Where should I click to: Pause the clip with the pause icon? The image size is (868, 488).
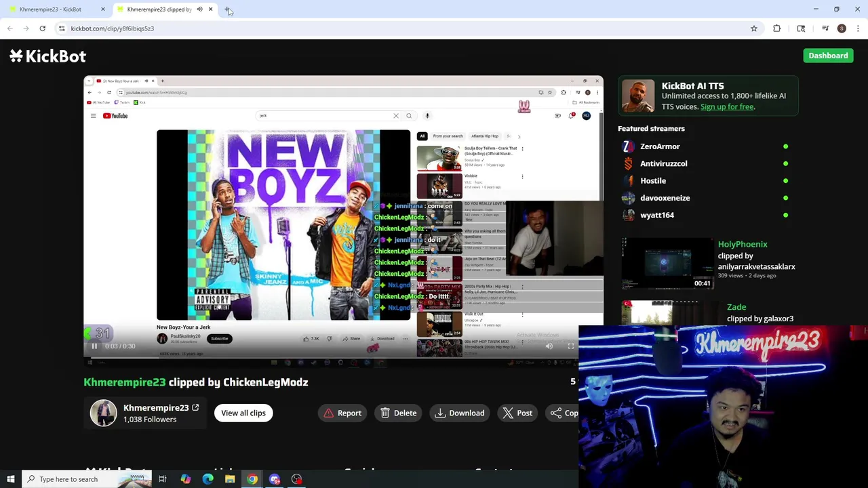coord(94,346)
